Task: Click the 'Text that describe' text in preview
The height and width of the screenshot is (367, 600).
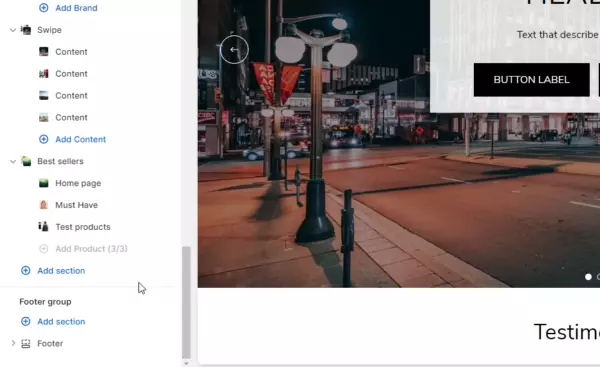Action: [558, 34]
